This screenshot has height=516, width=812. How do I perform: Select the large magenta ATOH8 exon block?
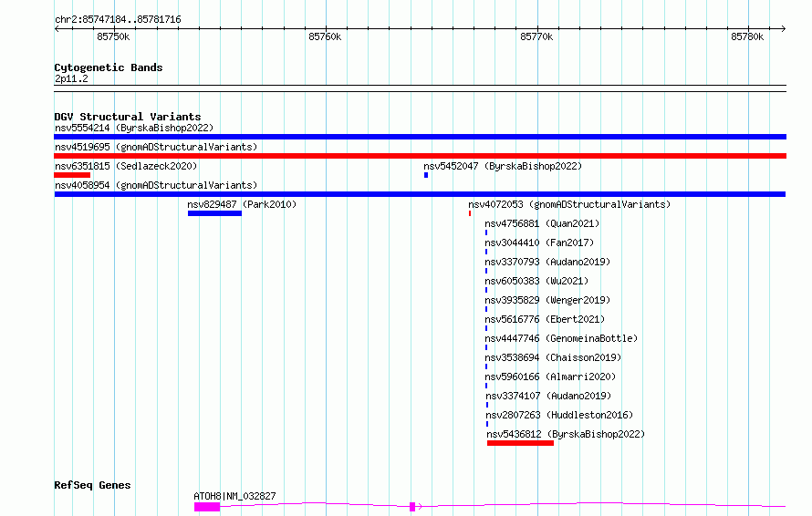(207, 507)
